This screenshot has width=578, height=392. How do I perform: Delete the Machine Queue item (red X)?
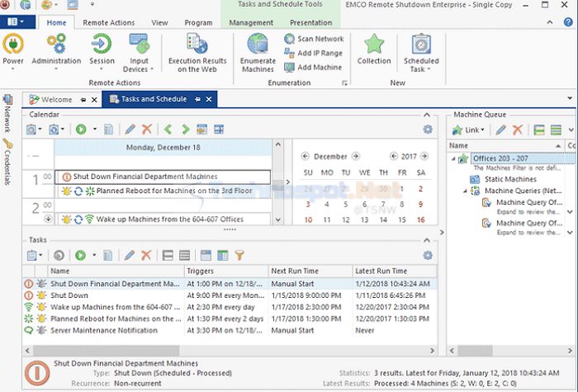click(x=518, y=130)
